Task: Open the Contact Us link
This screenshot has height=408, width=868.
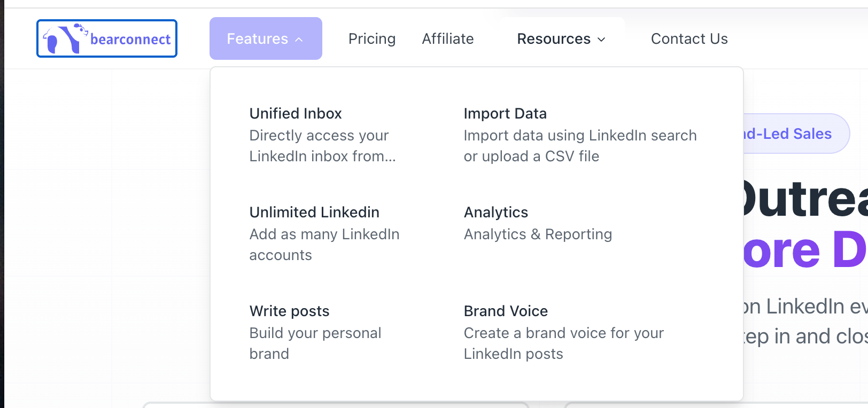Action: pos(689,39)
